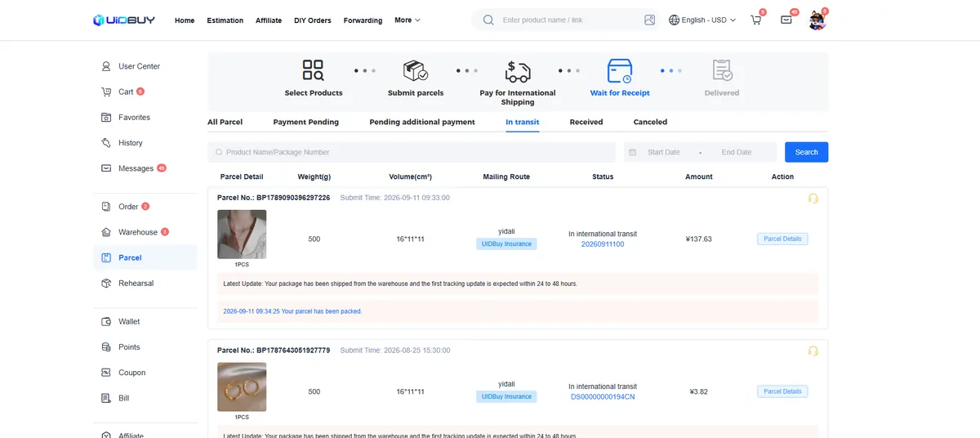Open the gold earrings product thumbnail
Screen dimensions: 980x438
(242, 387)
